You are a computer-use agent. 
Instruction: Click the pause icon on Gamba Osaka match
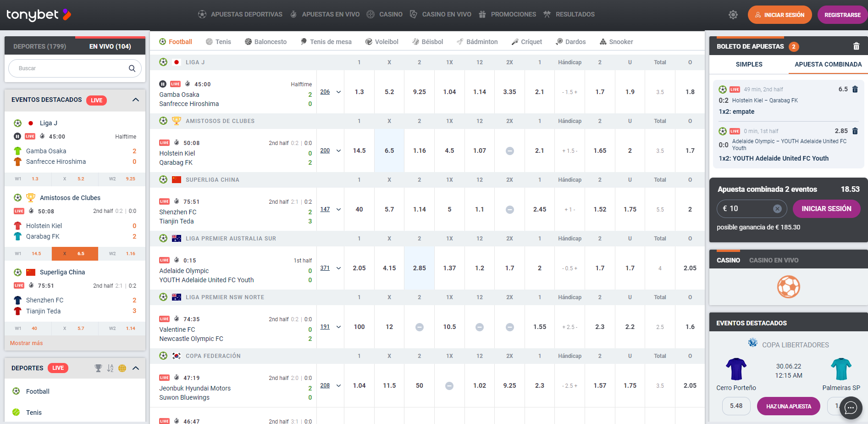pos(163,84)
